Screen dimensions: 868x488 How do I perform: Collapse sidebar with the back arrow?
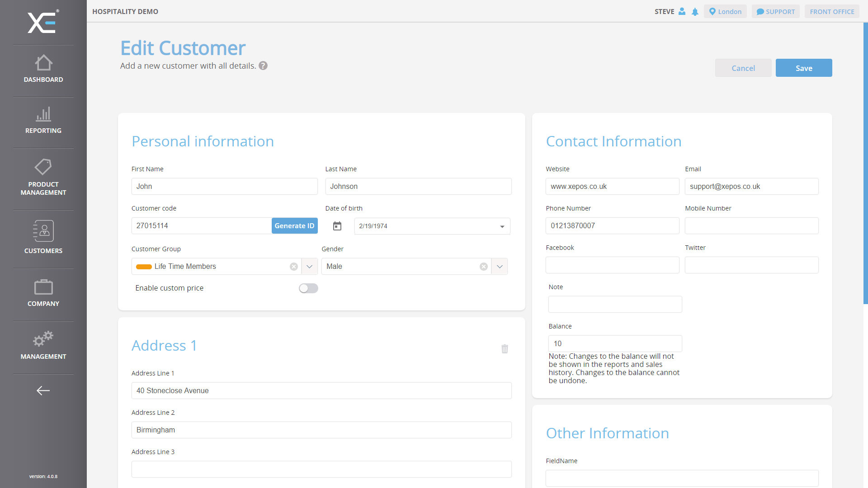pyautogui.click(x=43, y=390)
